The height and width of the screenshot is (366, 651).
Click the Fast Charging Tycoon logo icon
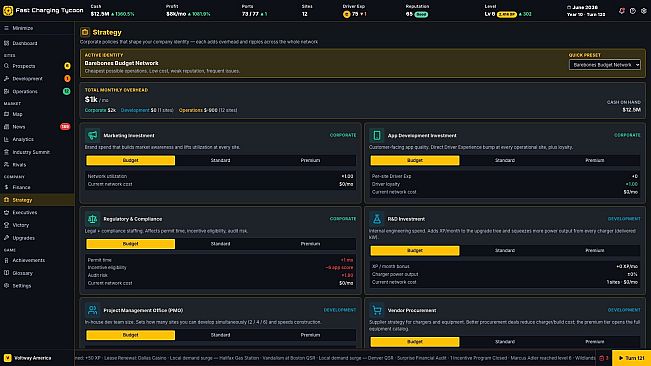click(x=8, y=10)
